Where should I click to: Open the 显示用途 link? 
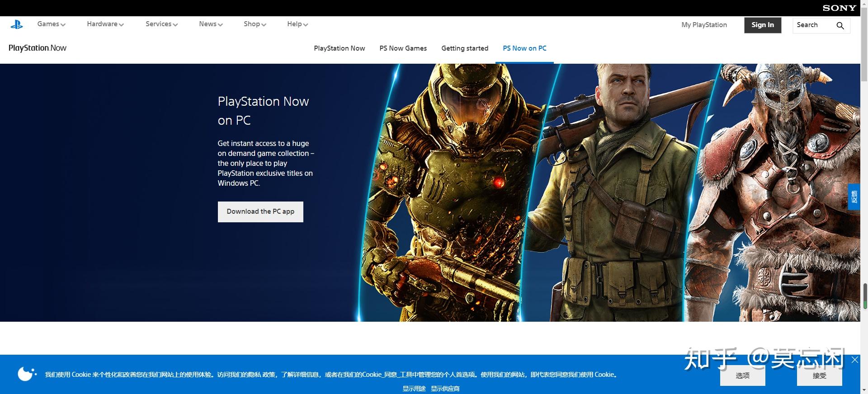tap(414, 389)
